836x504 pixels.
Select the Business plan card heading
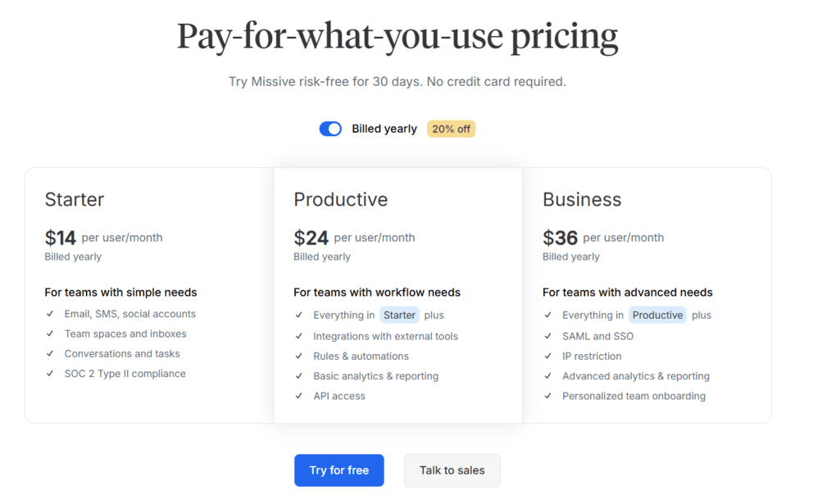pyautogui.click(x=582, y=199)
